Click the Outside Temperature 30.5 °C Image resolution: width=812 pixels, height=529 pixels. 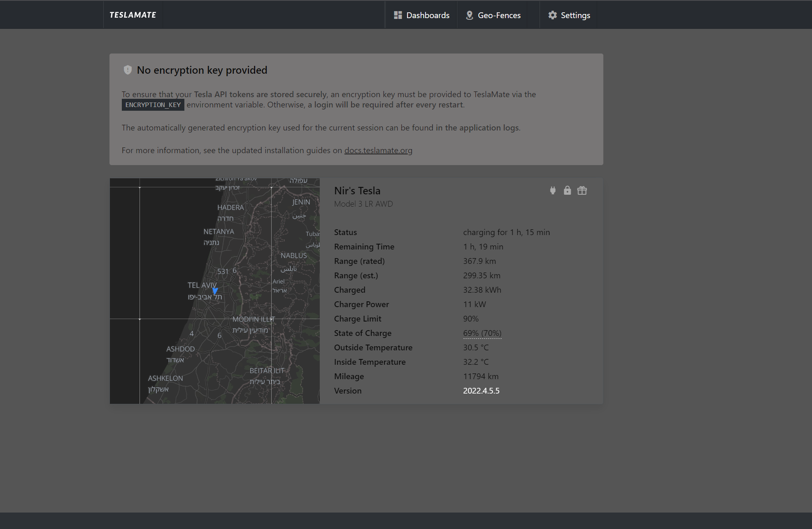click(x=476, y=347)
